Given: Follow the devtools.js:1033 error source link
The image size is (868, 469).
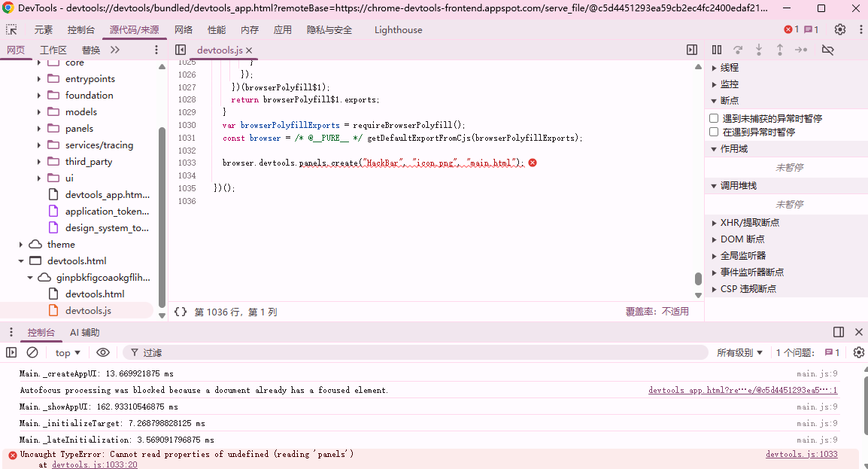Looking at the screenshot, I should click(x=802, y=454).
